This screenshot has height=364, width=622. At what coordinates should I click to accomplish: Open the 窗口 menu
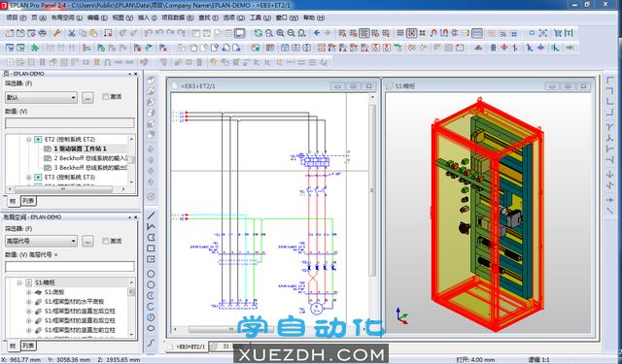coord(287,17)
